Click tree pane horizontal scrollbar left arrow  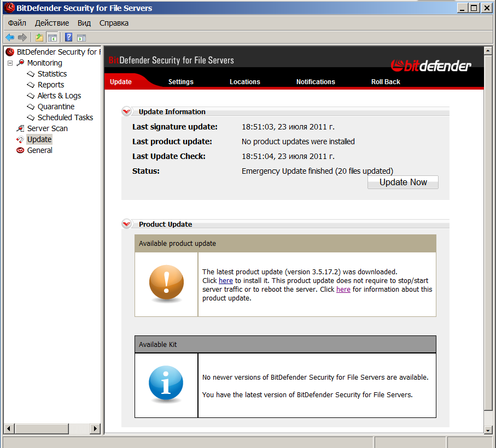(x=9, y=428)
